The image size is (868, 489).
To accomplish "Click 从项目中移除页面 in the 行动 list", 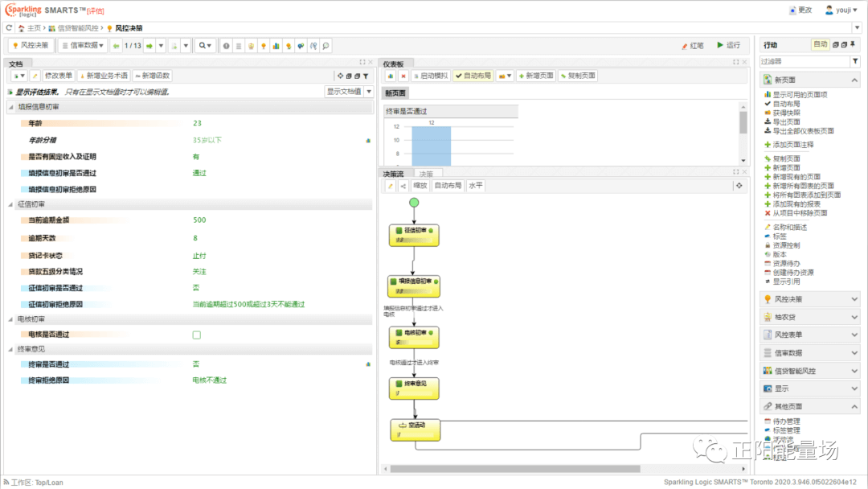I will coord(800,212).
